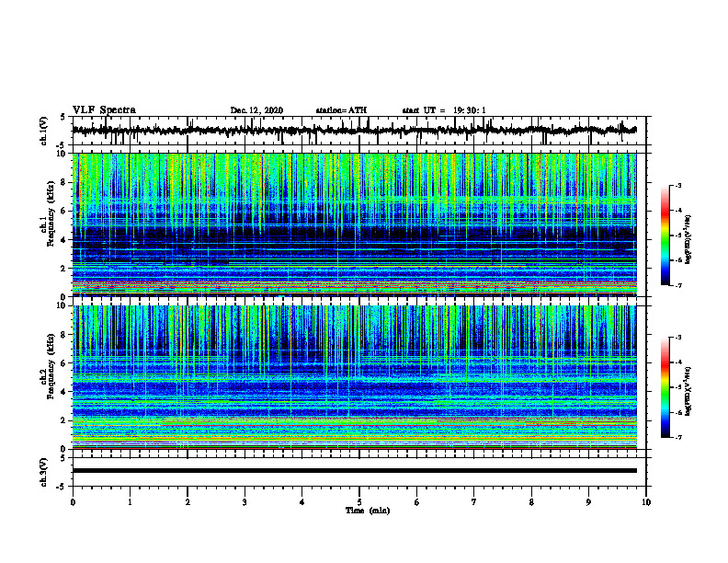Click the ch.2 spectrogram colorbar

pyautogui.click(x=665, y=387)
